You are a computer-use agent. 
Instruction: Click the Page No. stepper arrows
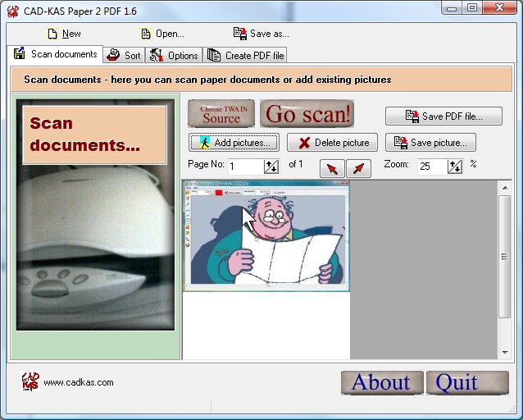271,167
